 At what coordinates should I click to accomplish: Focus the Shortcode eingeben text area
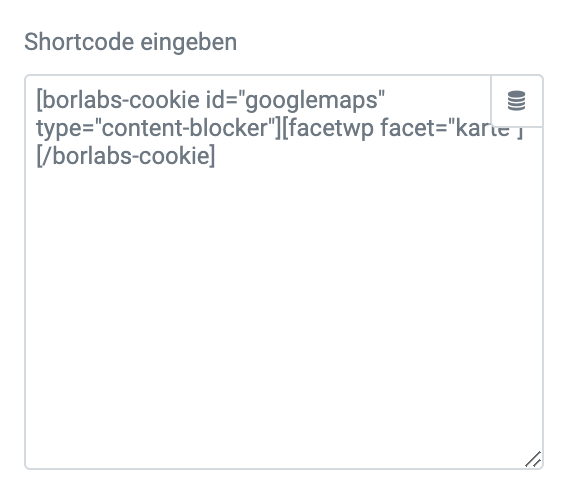click(284, 272)
